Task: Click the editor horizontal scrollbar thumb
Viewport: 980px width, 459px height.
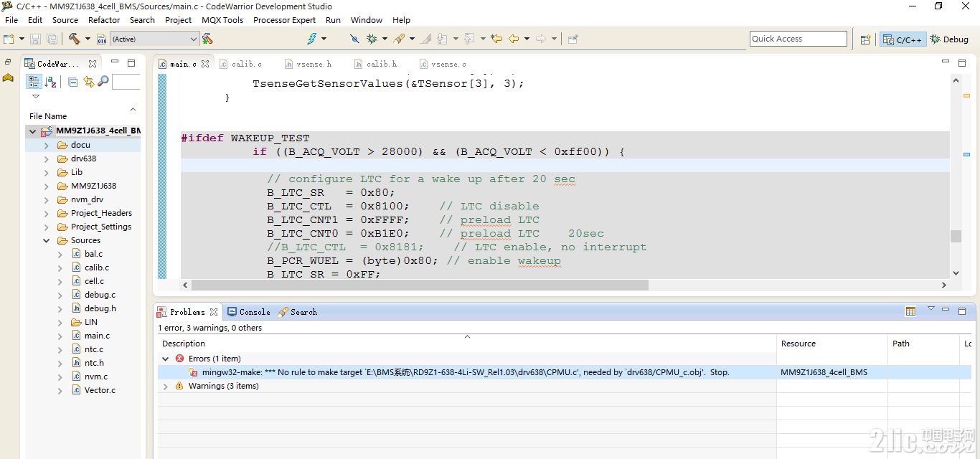Action: pyautogui.click(x=421, y=285)
